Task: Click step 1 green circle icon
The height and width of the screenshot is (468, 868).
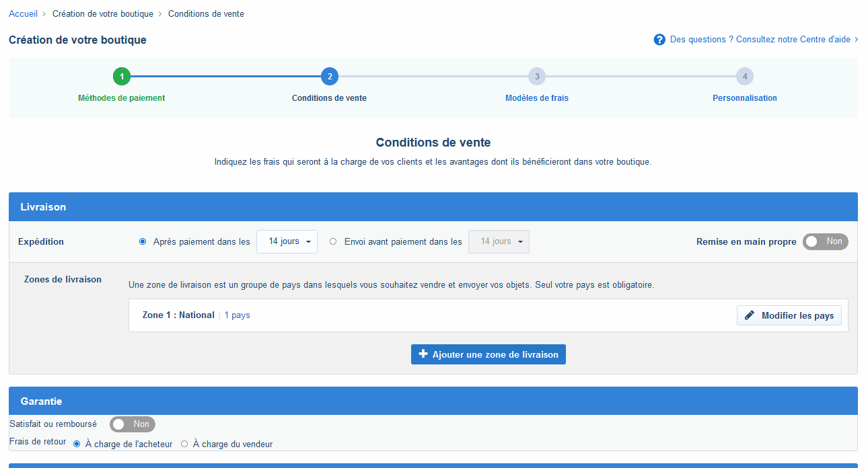Action: click(x=122, y=77)
